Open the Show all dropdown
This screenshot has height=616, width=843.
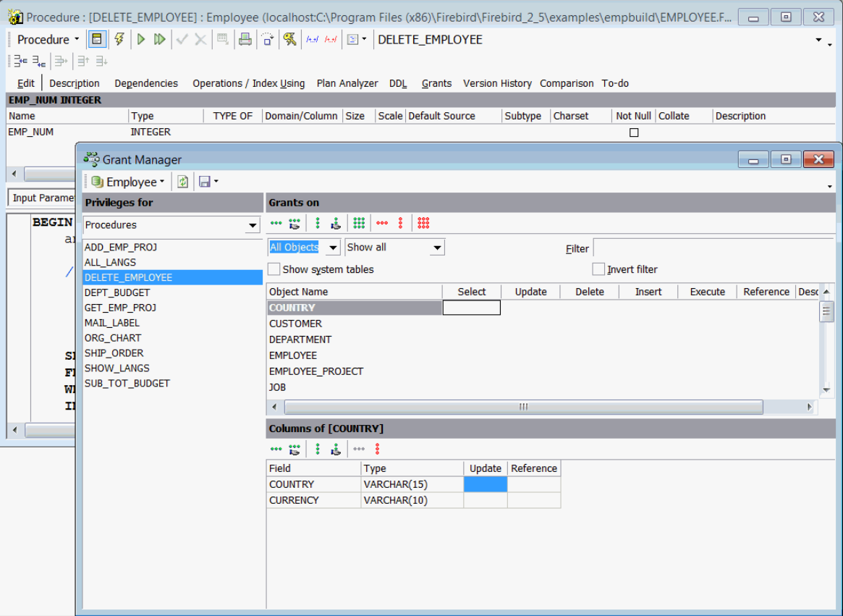coord(437,248)
